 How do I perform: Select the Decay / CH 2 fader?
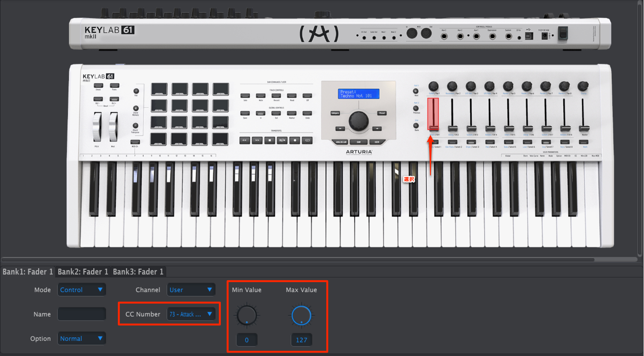[x=452, y=115]
